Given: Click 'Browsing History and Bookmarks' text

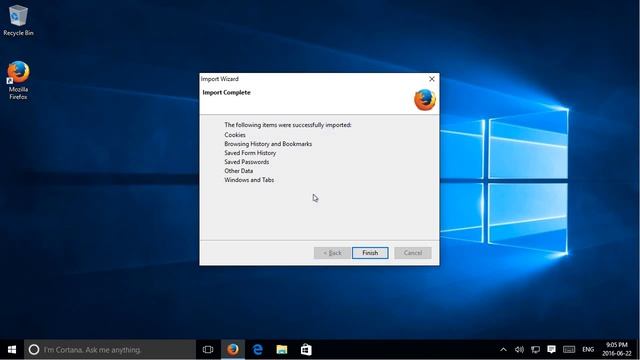Looking at the screenshot, I should click(x=268, y=144).
